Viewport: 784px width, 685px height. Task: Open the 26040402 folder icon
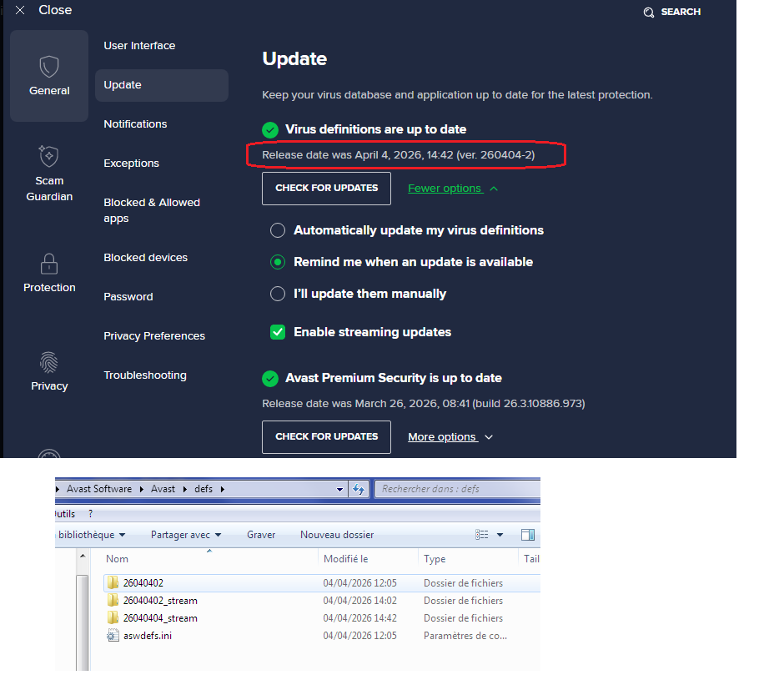[113, 583]
